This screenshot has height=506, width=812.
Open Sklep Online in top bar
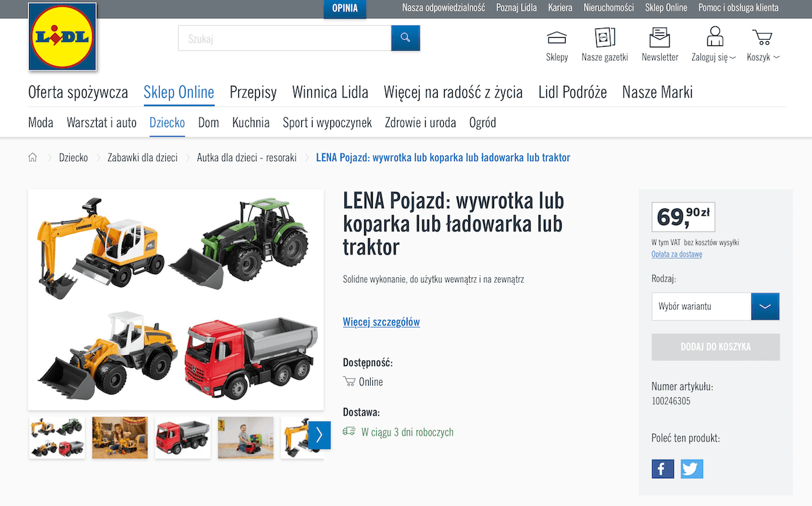(x=666, y=8)
